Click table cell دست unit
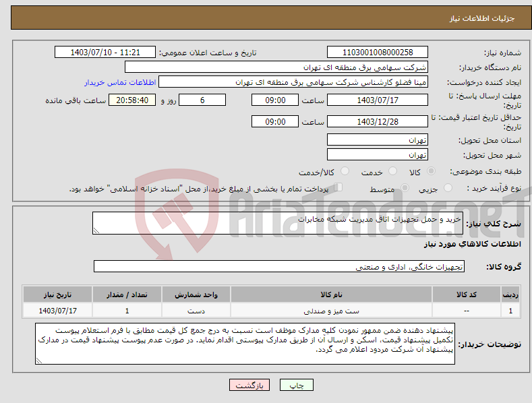This screenshot has width=532, height=403. click(196, 311)
